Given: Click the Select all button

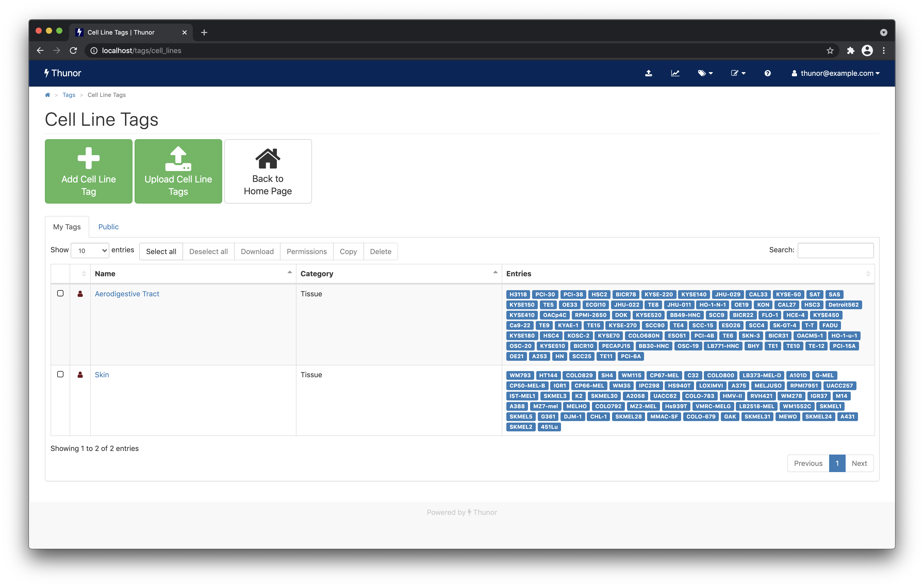Looking at the screenshot, I should (x=161, y=251).
